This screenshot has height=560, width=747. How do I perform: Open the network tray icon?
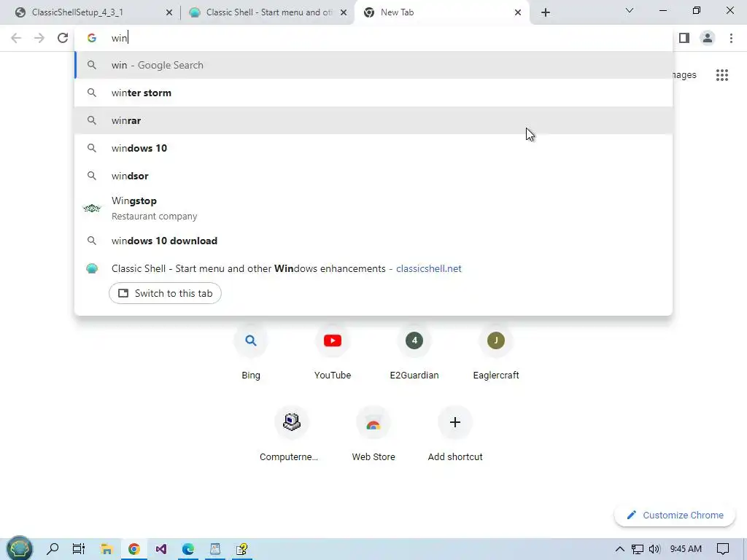coord(638,549)
